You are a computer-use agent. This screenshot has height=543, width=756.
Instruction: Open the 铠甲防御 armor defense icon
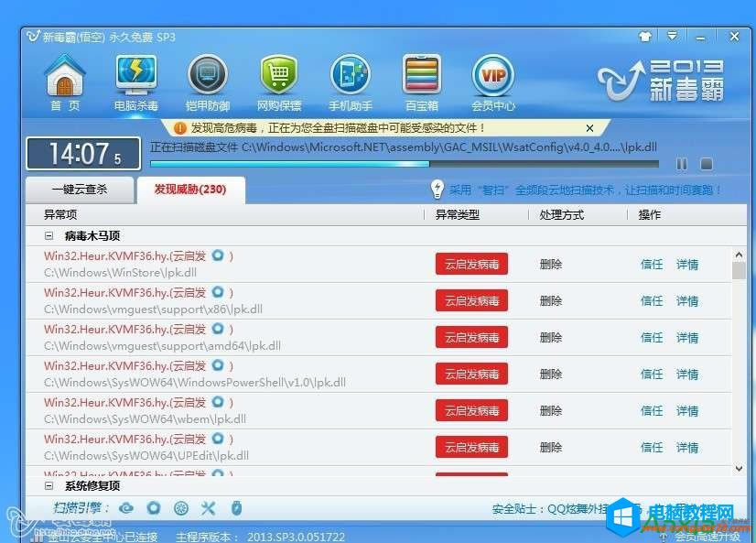pos(207,81)
